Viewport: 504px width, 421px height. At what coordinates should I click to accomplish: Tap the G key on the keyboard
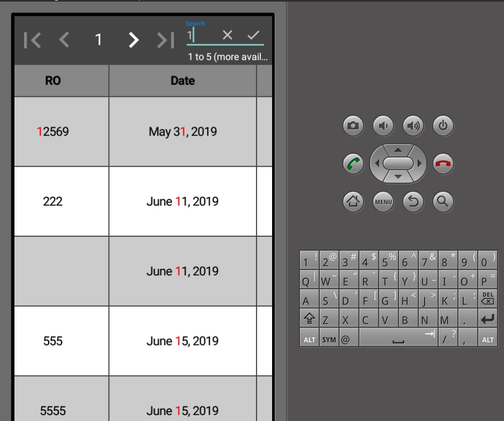tap(388, 298)
